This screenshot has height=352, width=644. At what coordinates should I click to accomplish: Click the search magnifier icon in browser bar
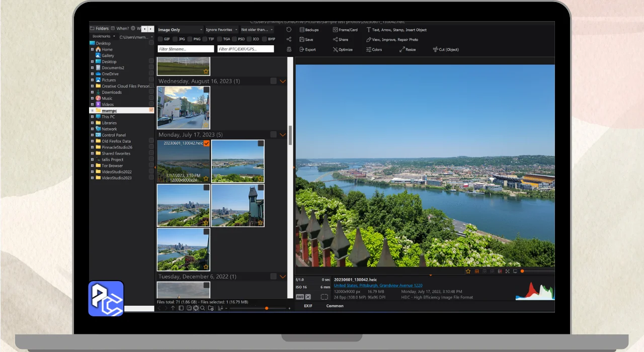tap(203, 308)
